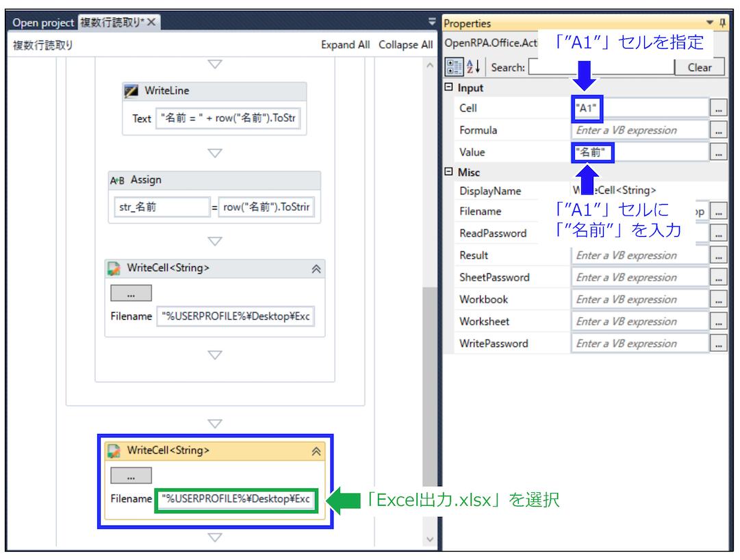Click the 複数行読取り breadcrumb label
The height and width of the screenshot is (560, 740).
[43, 45]
